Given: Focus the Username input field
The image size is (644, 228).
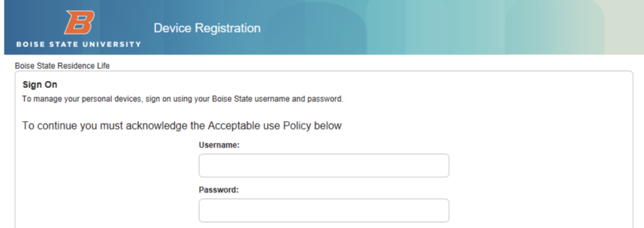Looking at the screenshot, I should (324, 166).
